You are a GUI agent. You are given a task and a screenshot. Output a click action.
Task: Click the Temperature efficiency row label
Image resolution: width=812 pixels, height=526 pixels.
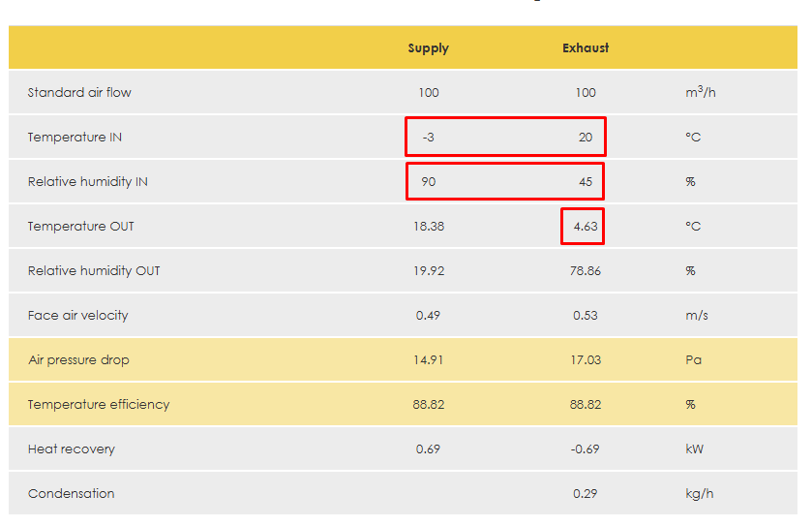click(99, 405)
